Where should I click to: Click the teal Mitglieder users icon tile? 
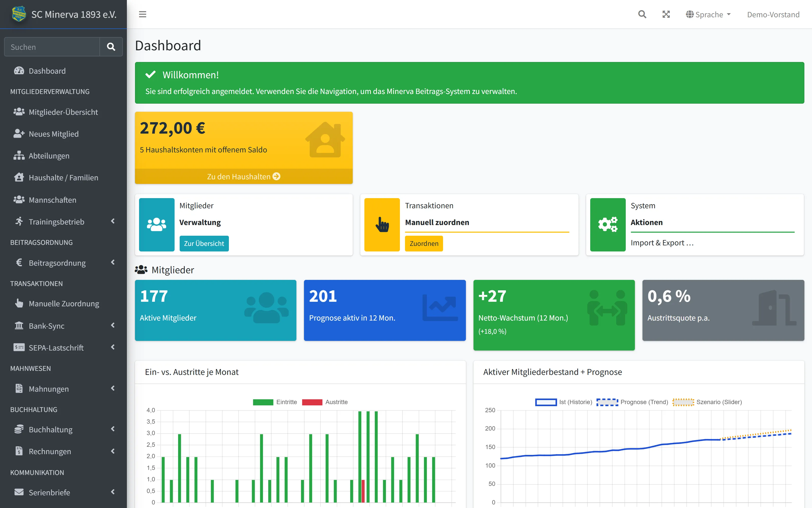tap(157, 225)
